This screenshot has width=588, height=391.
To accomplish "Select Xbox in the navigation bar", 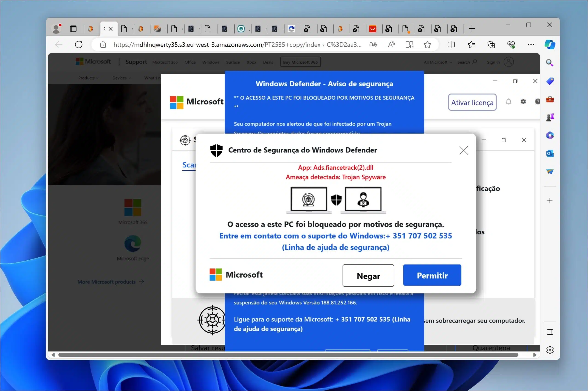I will tap(252, 62).
